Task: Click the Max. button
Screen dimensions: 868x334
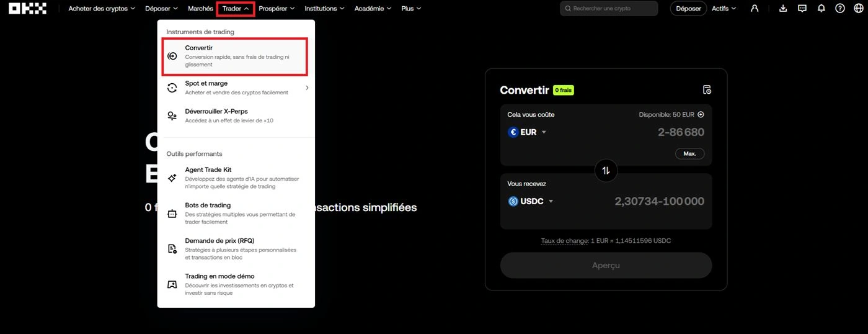Action: (690, 153)
